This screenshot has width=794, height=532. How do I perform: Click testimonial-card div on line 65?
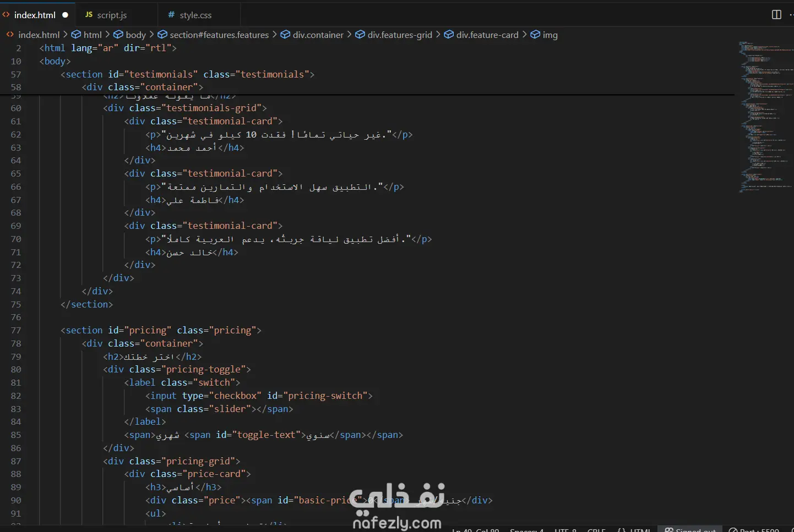pos(203,173)
